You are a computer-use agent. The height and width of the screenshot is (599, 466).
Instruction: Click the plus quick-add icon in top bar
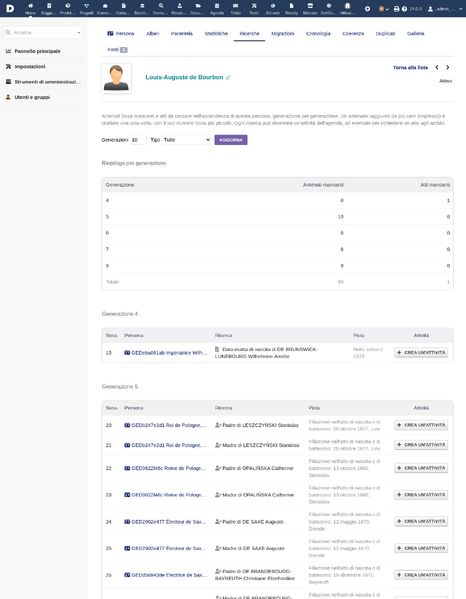(x=367, y=8)
